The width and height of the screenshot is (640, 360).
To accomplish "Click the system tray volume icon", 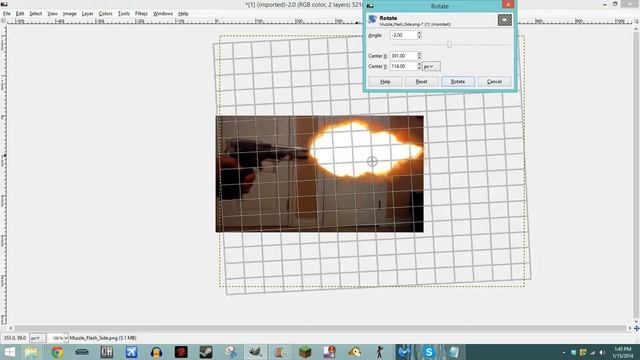I will pyautogui.click(x=602, y=352).
